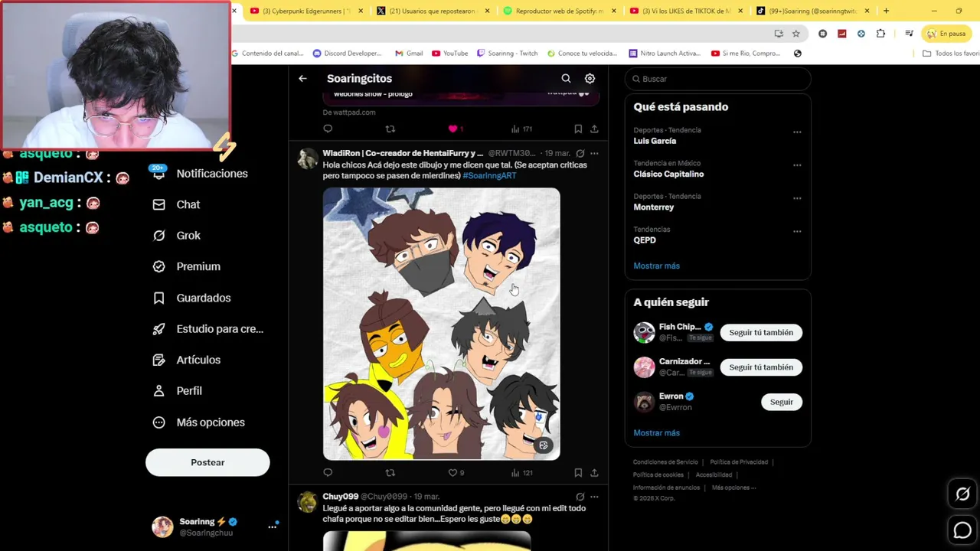
Task: Open options for Clásico Capitalino trend
Action: (x=797, y=165)
